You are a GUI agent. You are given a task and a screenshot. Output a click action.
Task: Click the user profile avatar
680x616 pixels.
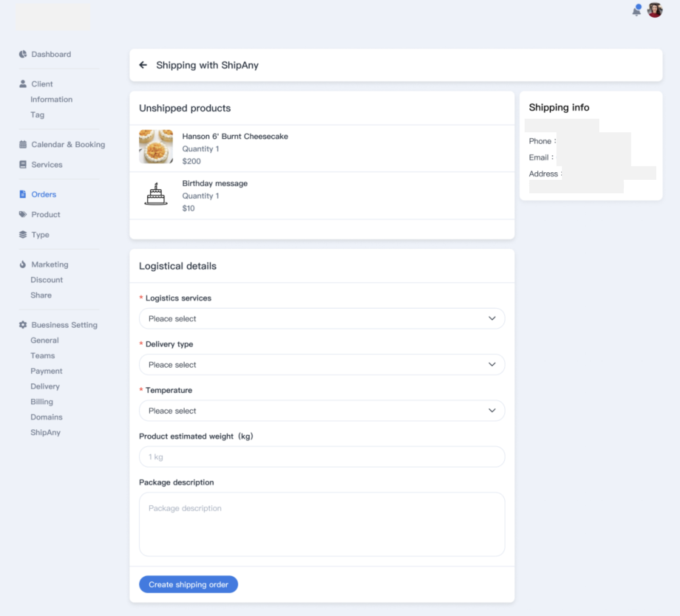pyautogui.click(x=655, y=10)
